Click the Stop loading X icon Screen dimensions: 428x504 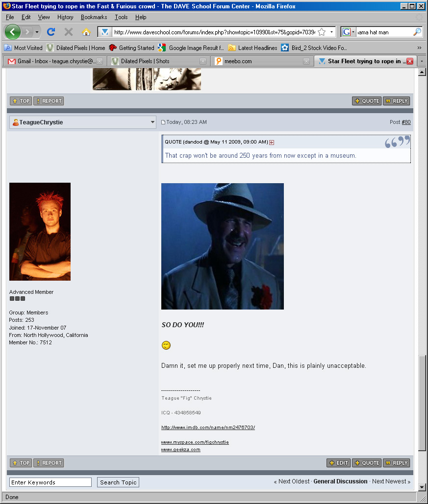point(68,32)
